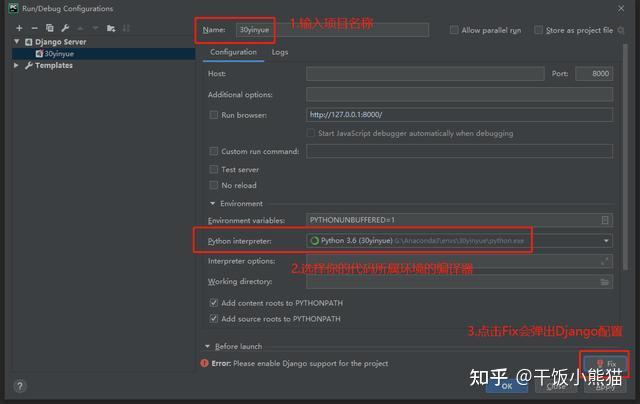Click the browser URL field http://127.0.0.1:8000/
Viewport: 640px width, 404px height.
[x=460, y=115]
